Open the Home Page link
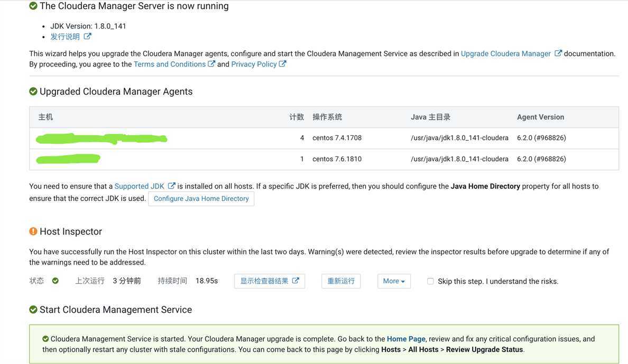The image size is (628, 364). [406, 339]
